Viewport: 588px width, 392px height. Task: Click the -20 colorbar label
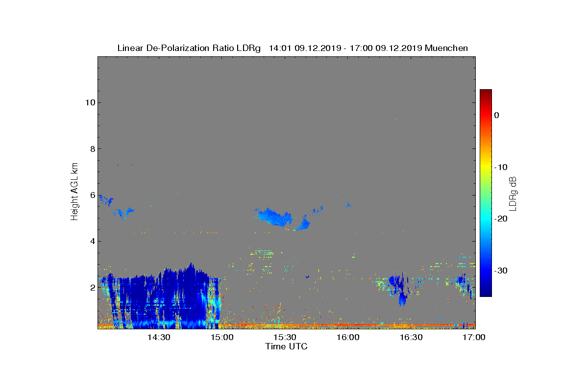501,219
